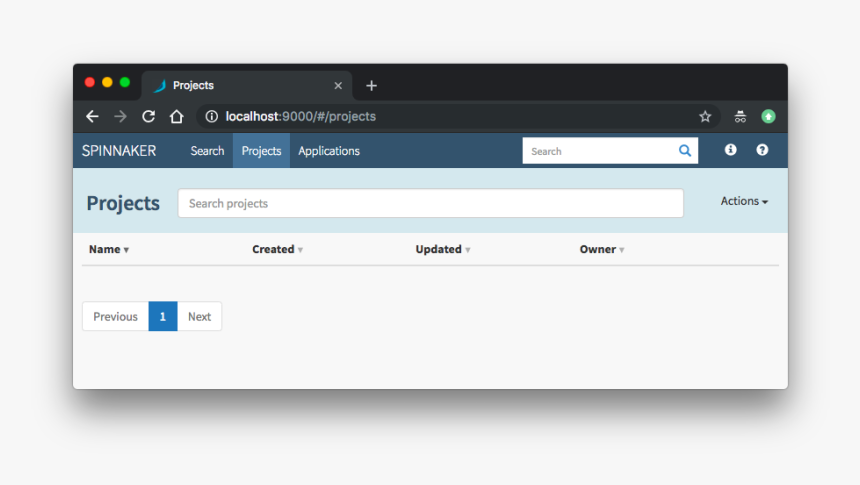Viewport: 860px width, 485px height.
Task: Open the Projects nav item
Action: coord(261,151)
